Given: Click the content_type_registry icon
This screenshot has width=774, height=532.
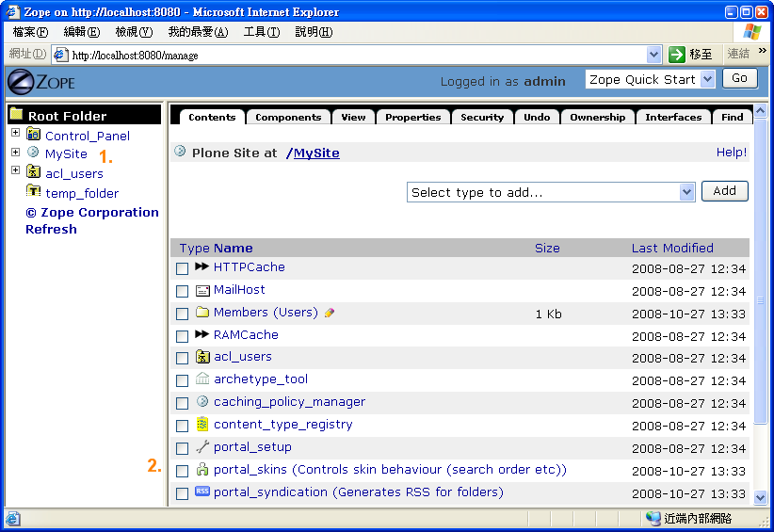Looking at the screenshot, I should pos(202,424).
